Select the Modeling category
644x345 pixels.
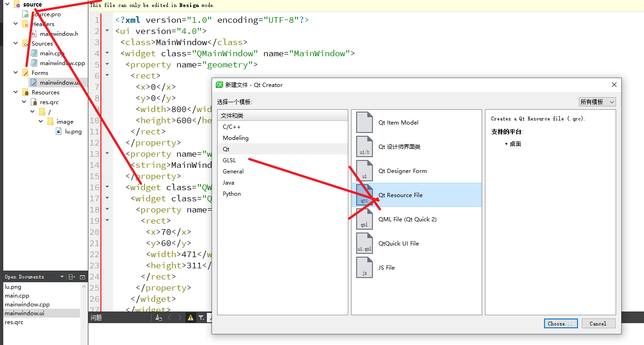pos(283,138)
